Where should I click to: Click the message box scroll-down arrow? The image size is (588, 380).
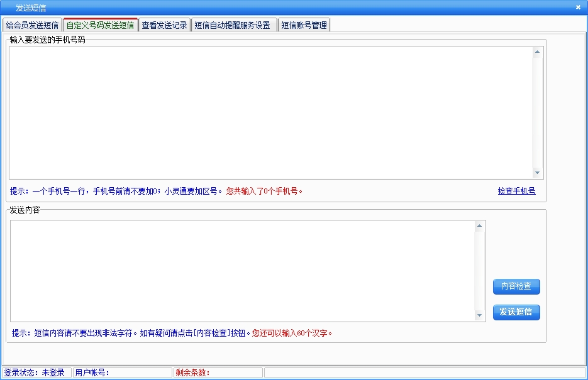(x=479, y=315)
